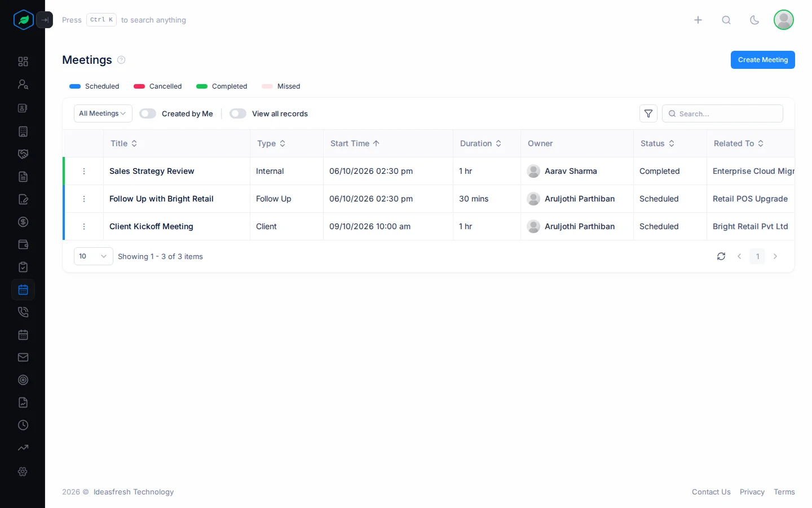This screenshot has width=812, height=508.
Task: Sort by the Type column header
Action: pyautogui.click(x=271, y=143)
